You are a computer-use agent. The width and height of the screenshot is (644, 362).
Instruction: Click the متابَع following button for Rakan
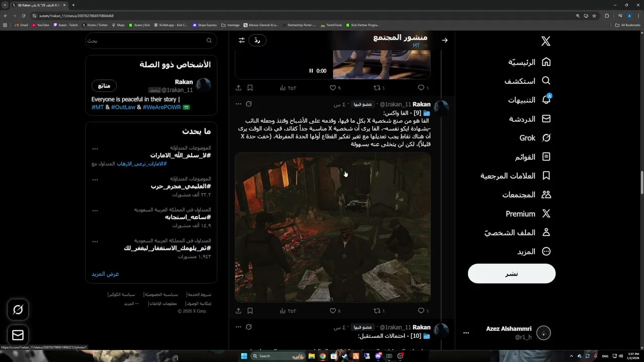coord(104,85)
